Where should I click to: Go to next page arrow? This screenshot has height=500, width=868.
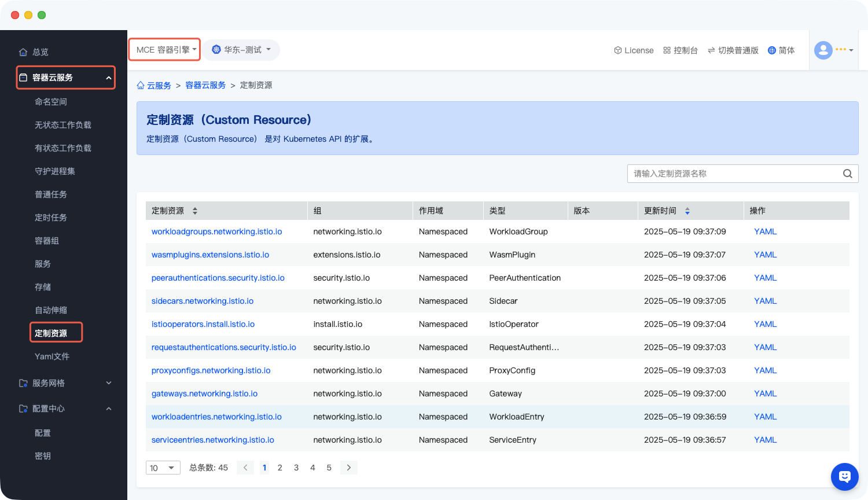[348, 468]
